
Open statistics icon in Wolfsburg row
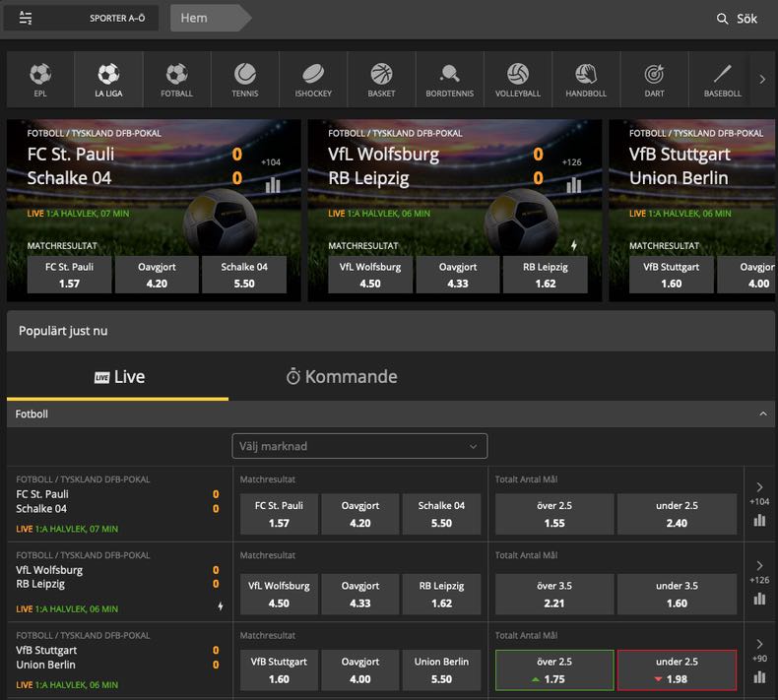pos(759,599)
